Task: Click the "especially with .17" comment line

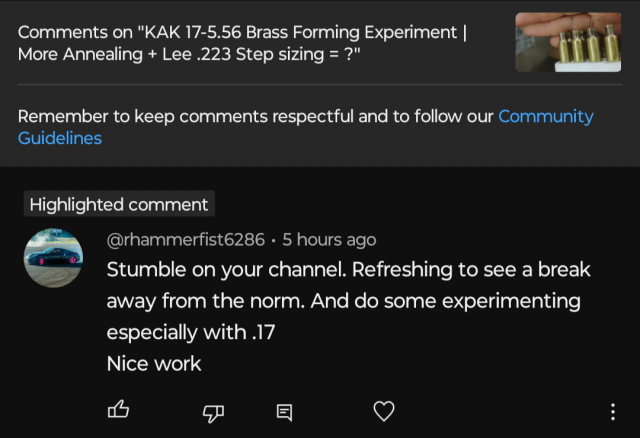Action: [x=191, y=333]
